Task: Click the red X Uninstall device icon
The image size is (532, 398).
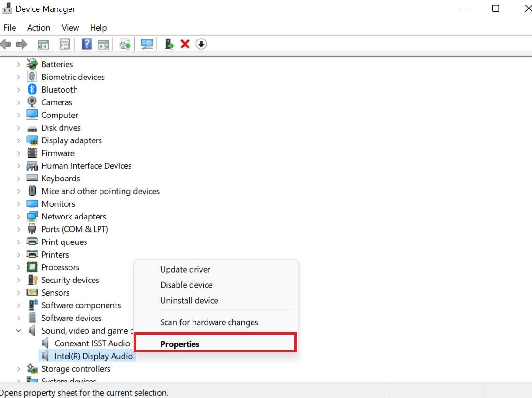Action: (x=185, y=44)
